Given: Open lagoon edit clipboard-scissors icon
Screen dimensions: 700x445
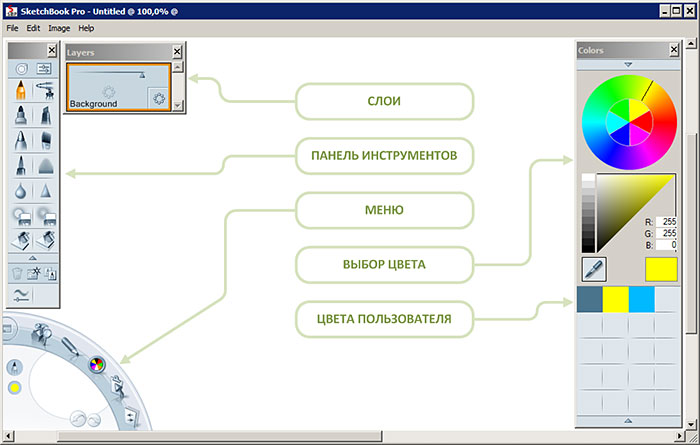Looking at the screenshot, I should tap(118, 387).
